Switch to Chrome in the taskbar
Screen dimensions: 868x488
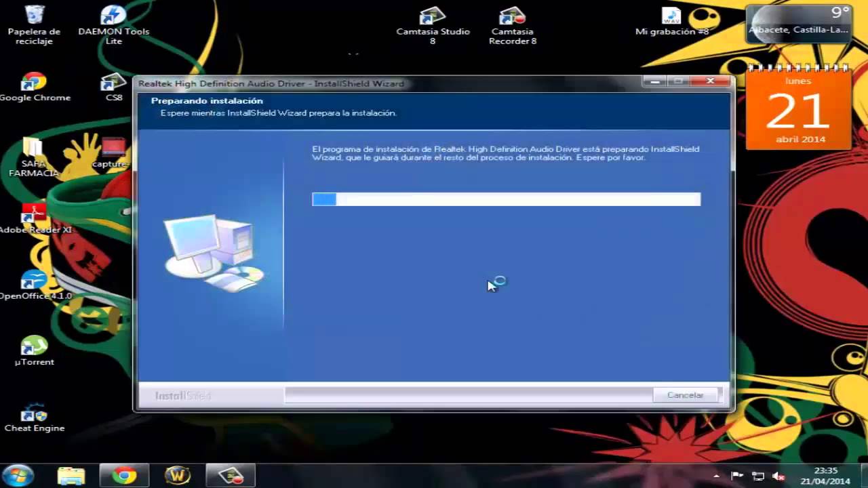124,476
